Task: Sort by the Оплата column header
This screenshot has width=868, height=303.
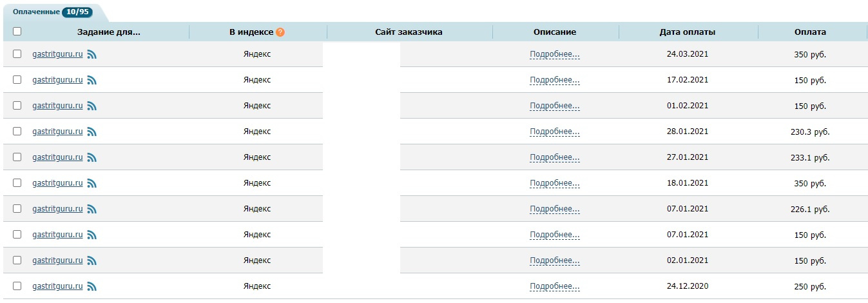Action: 810,32
